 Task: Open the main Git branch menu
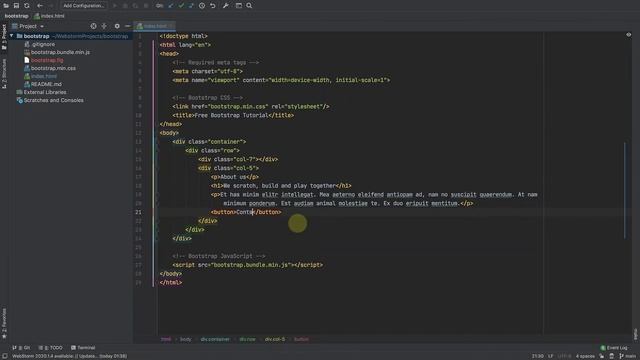point(628,356)
